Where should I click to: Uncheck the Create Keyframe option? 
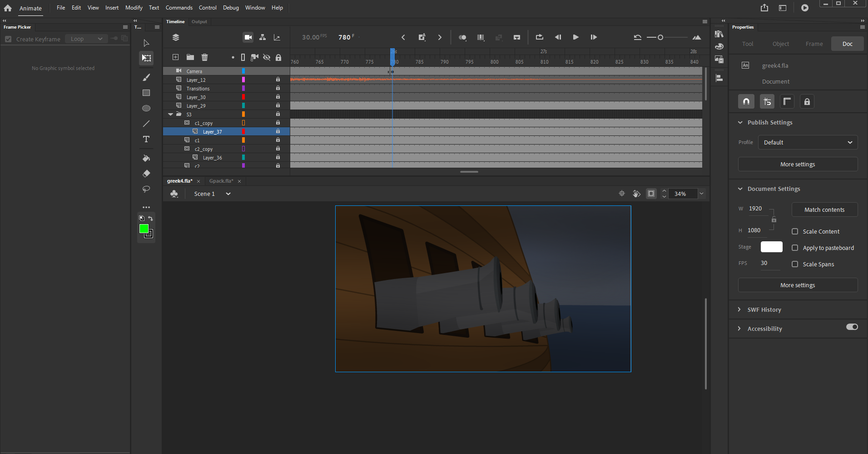coord(8,39)
